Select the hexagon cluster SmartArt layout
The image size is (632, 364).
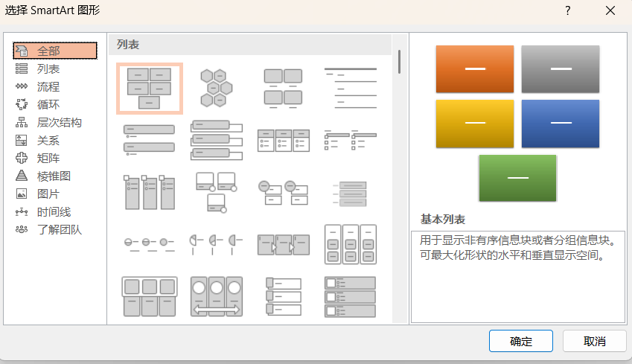pos(217,89)
